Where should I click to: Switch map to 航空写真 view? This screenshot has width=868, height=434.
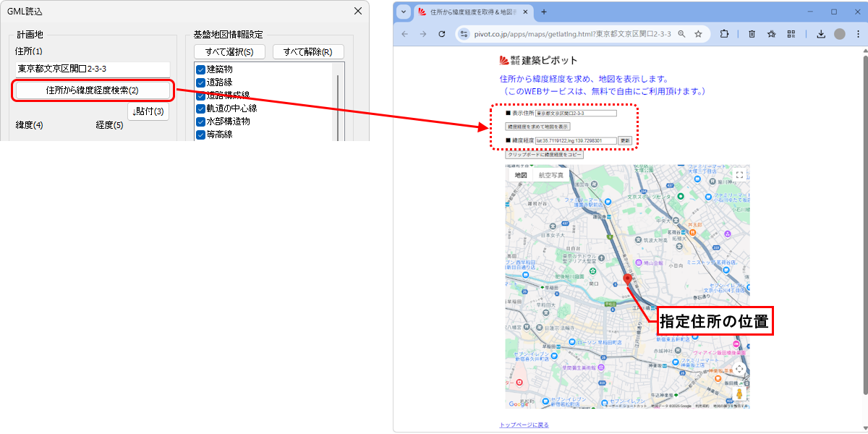coord(551,175)
